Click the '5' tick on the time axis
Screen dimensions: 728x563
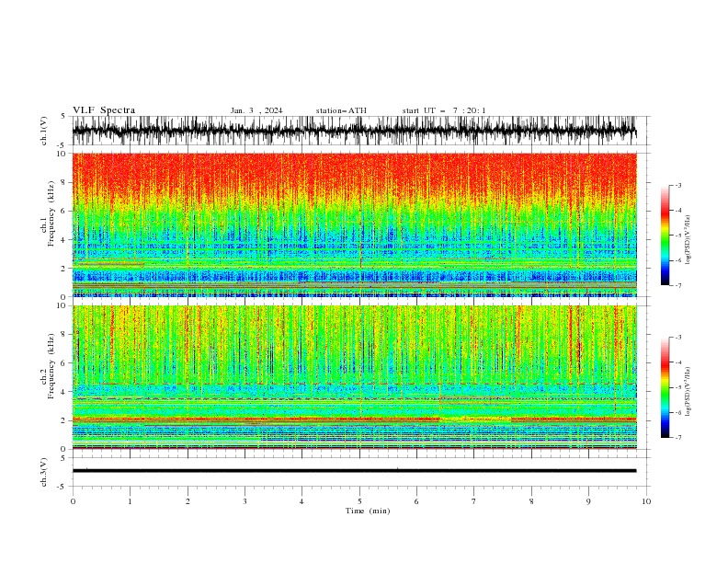359,501
